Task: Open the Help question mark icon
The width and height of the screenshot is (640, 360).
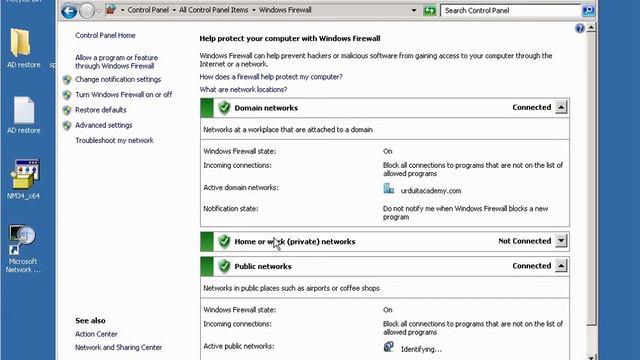Action: click(x=580, y=28)
